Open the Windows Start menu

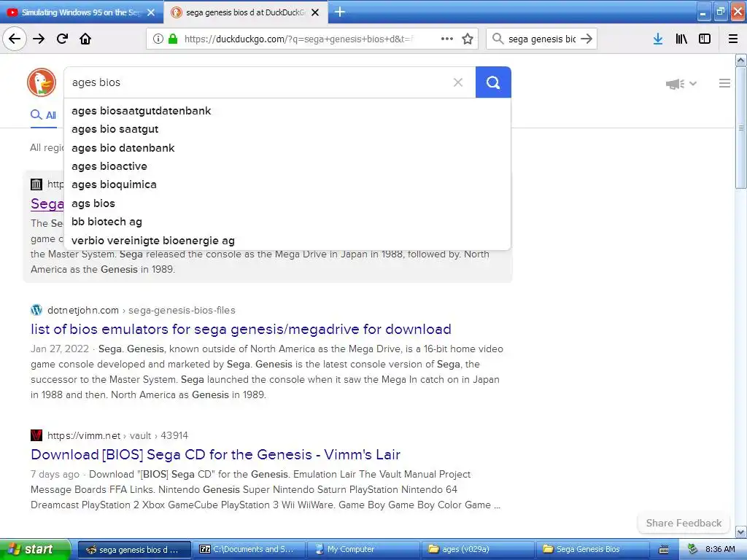click(34, 549)
